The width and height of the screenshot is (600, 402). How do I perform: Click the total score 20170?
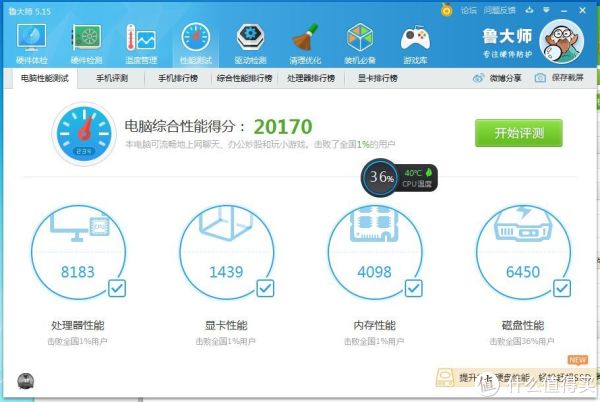[x=283, y=127]
